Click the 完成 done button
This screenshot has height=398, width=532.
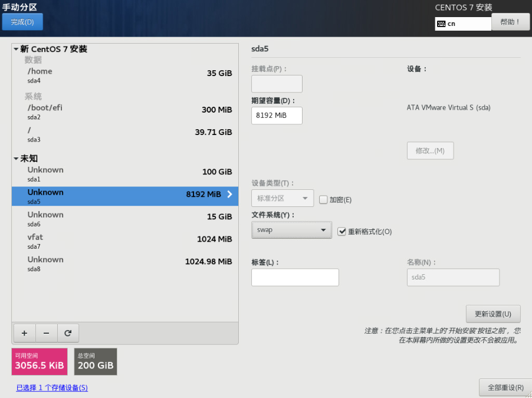(x=22, y=22)
